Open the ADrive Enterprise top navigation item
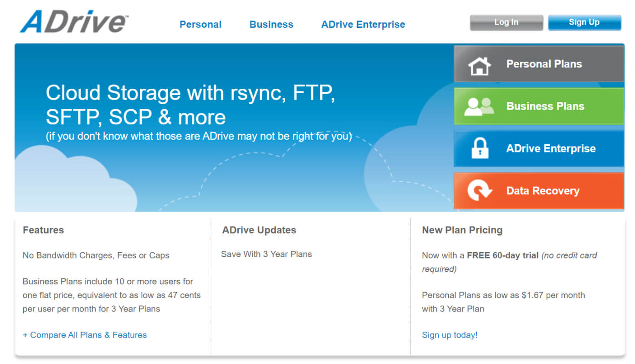This screenshot has width=635, height=364. pyautogui.click(x=363, y=25)
